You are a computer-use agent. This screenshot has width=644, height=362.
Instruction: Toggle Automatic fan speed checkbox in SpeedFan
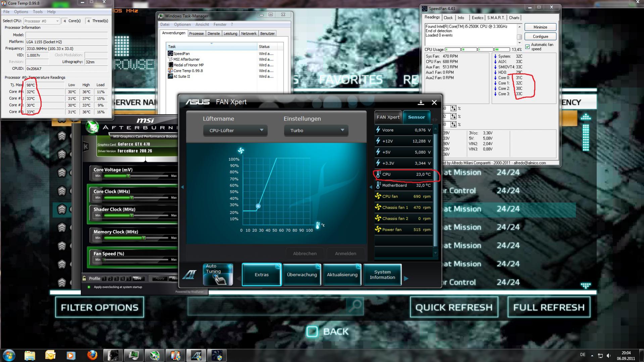click(528, 47)
